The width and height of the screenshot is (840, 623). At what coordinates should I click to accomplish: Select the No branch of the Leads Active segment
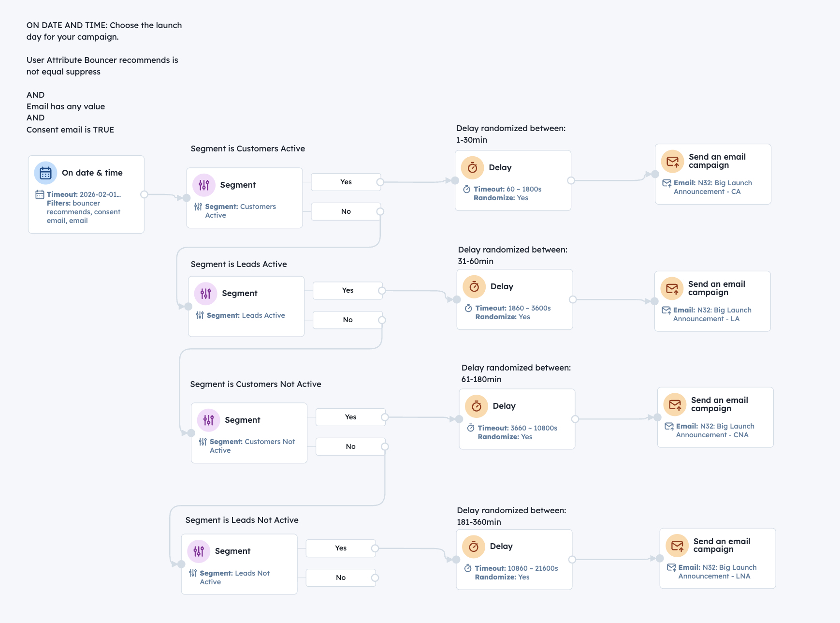[x=348, y=320]
